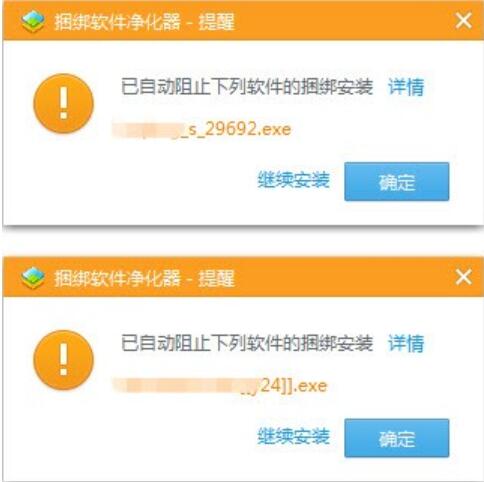Click the 已自动阻止下列软件的捆绑安装 message above 24]].exe

click(247, 343)
